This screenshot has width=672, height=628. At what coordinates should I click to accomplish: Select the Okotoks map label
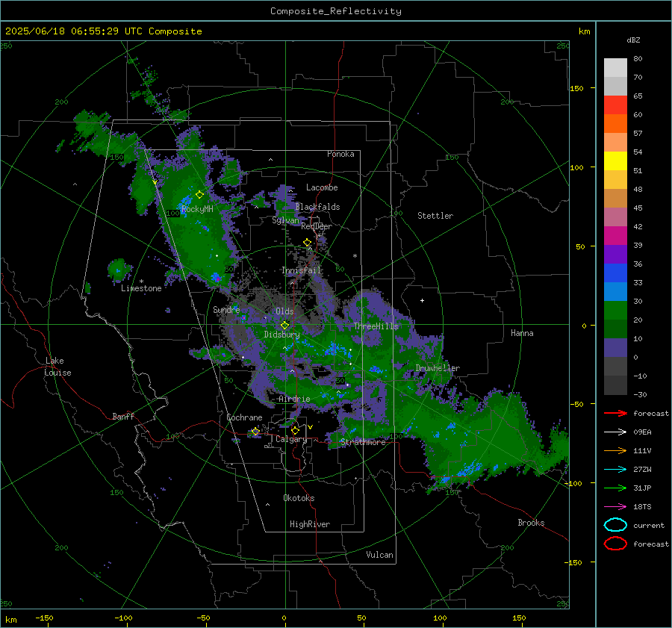click(x=299, y=498)
